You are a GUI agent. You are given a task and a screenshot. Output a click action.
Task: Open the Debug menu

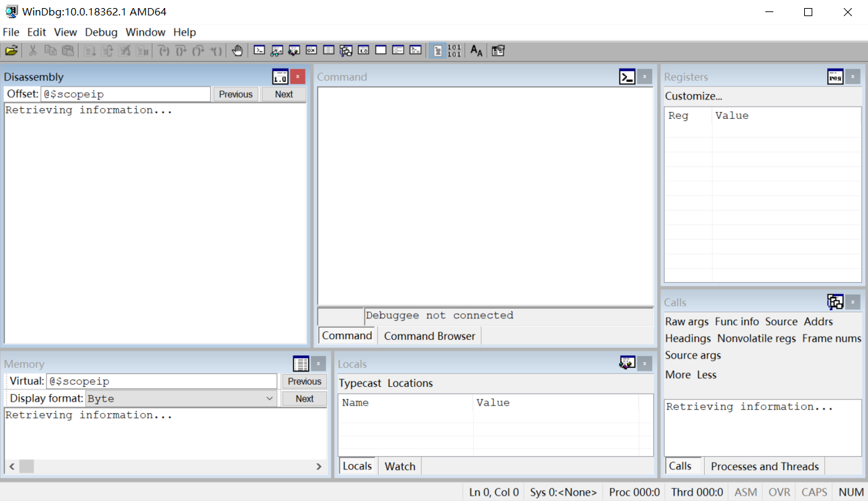[x=101, y=32]
